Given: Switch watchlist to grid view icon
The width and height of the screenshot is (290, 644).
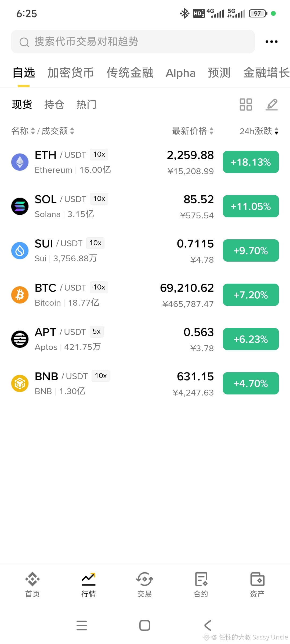Looking at the screenshot, I should tap(246, 104).
